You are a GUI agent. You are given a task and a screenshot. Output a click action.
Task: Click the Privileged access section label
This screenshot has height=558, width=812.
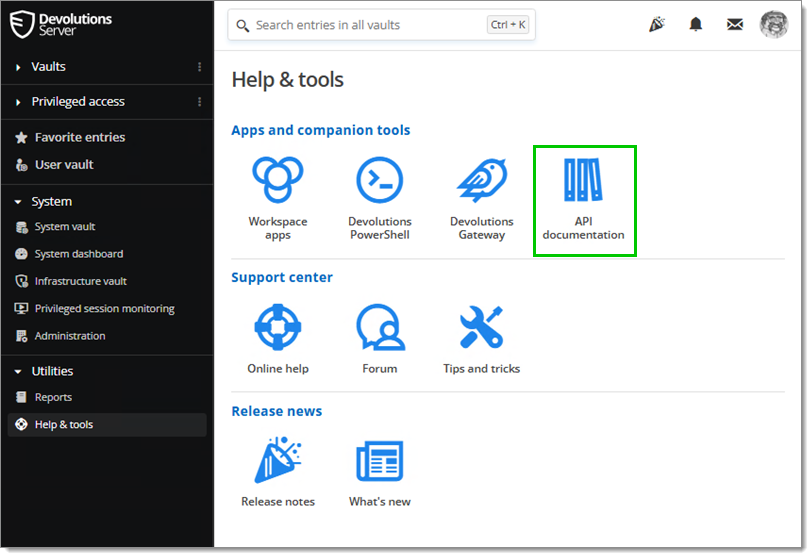(78, 101)
